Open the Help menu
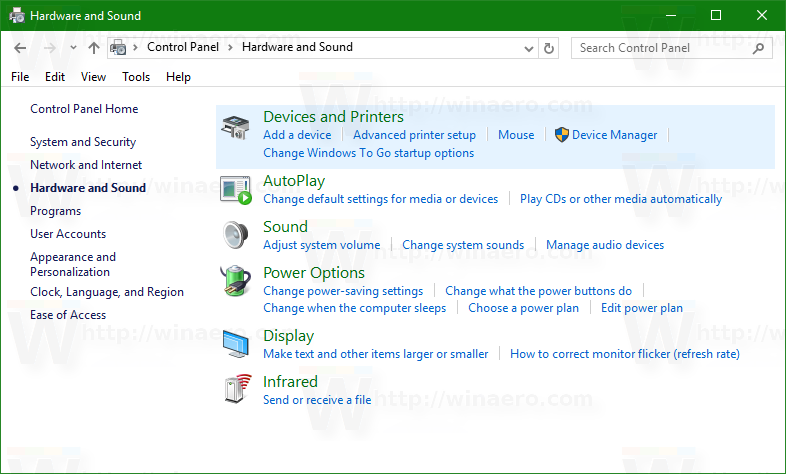The image size is (786, 474). pyautogui.click(x=178, y=77)
